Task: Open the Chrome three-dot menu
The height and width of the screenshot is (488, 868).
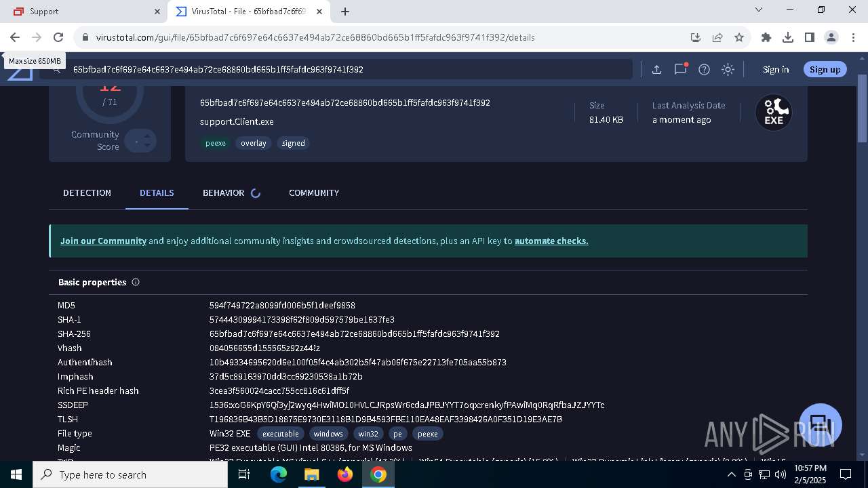Action: click(853, 37)
